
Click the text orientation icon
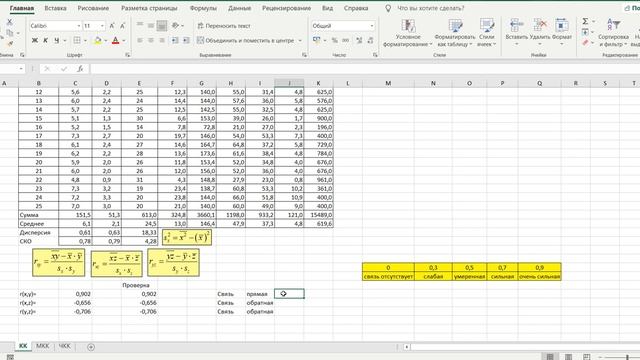176,26
